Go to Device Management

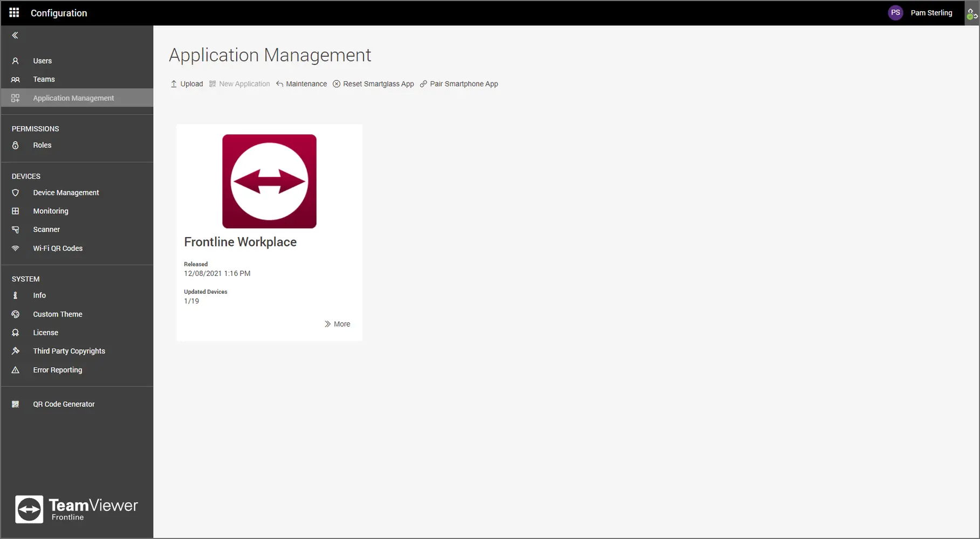(77, 192)
